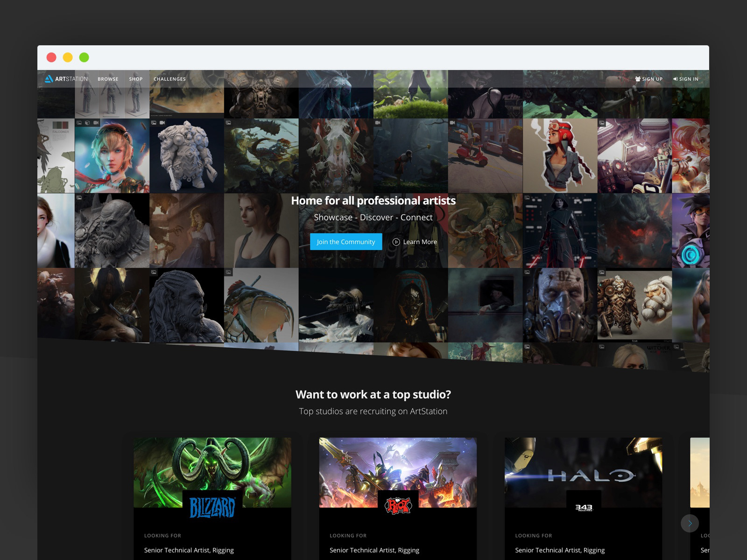Open the blonde girl with headphones artwork

click(112, 156)
